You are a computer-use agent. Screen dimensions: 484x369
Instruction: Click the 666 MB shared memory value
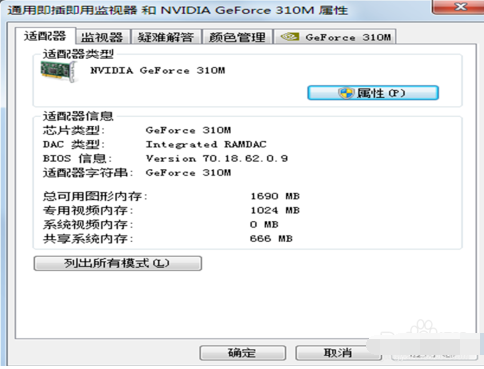click(x=271, y=239)
